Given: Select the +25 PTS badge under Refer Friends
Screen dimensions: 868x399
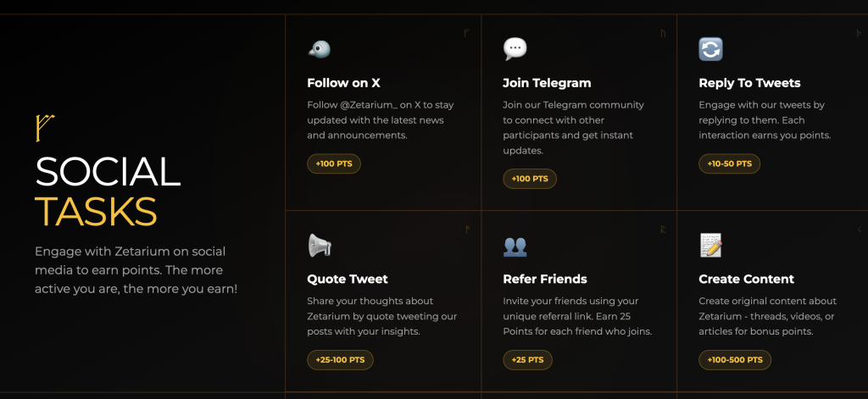Looking at the screenshot, I should click(x=527, y=360).
